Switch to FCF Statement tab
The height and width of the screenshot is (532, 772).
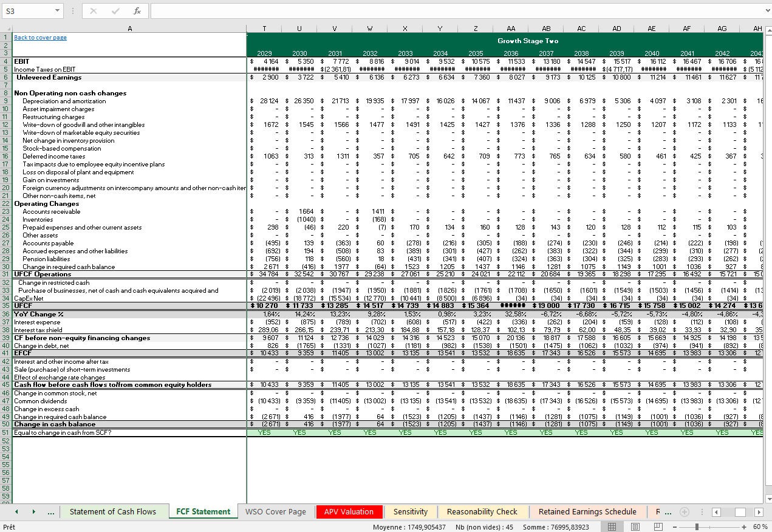(x=203, y=512)
